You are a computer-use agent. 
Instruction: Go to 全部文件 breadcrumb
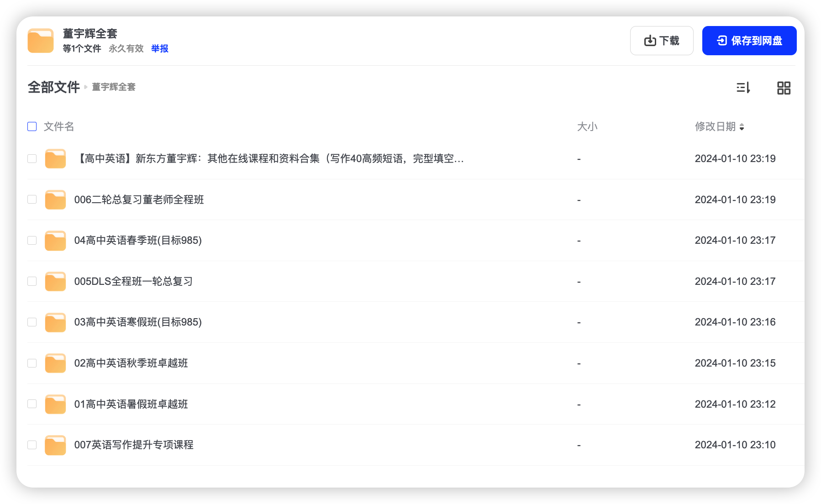[x=54, y=87]
